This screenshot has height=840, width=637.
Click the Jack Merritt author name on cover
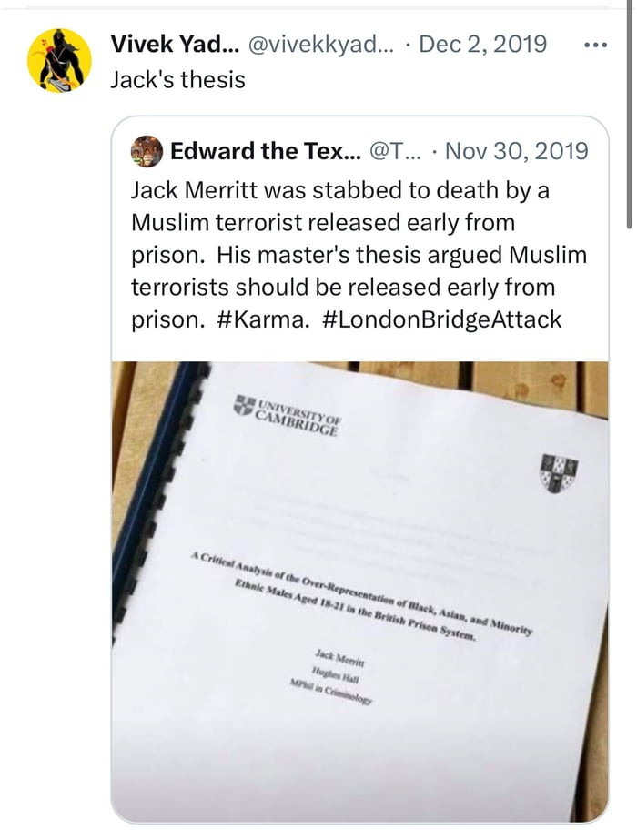tap(335, 653)
